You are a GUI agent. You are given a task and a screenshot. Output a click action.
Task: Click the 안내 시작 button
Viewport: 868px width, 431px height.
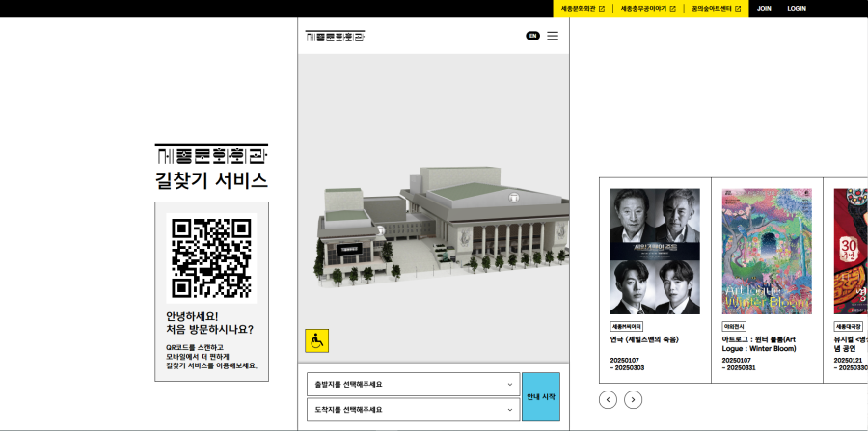541,396
